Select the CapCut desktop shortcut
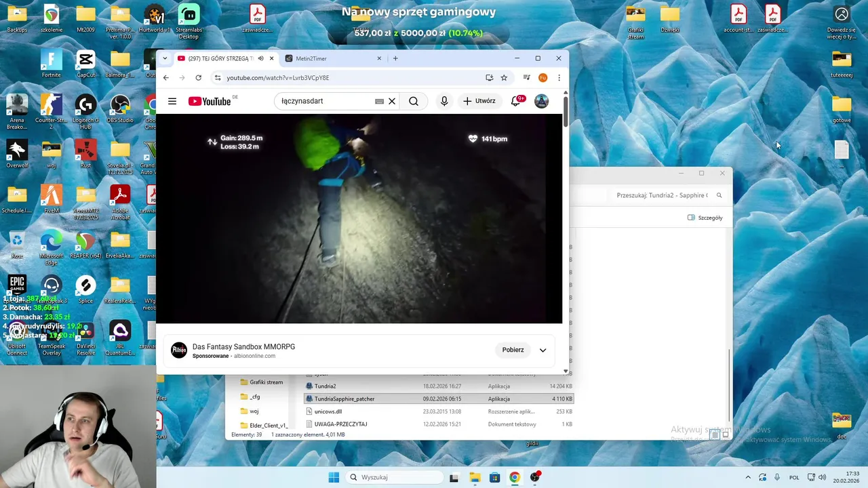The image size is (868, 488). click(86, 64)
